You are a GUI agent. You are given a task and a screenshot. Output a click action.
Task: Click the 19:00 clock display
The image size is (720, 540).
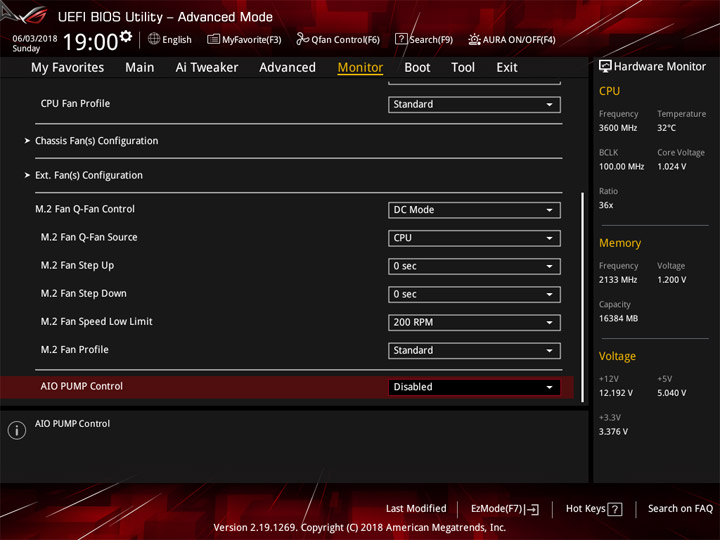click(x=90, y=42)
